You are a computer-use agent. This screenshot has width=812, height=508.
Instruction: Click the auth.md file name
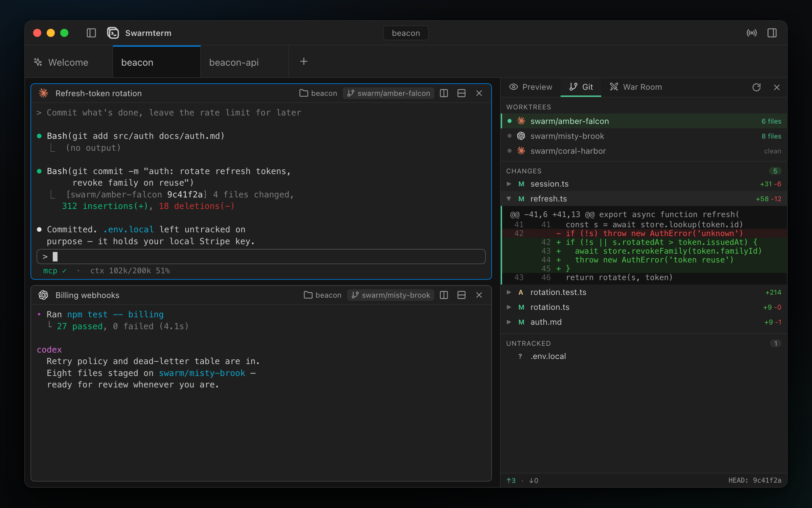pos(546,322)
